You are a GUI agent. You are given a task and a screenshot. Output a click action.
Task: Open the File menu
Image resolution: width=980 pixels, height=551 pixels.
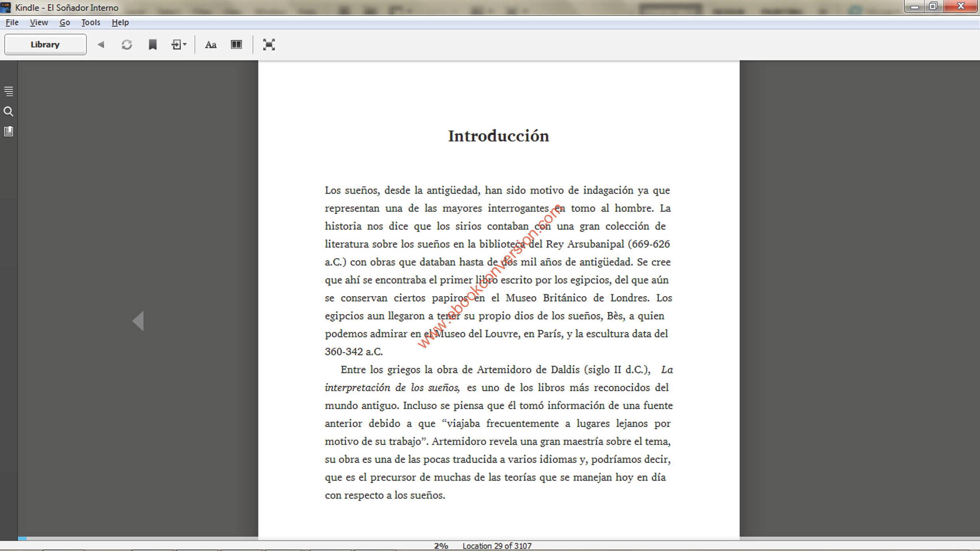[x=12, y=22]
